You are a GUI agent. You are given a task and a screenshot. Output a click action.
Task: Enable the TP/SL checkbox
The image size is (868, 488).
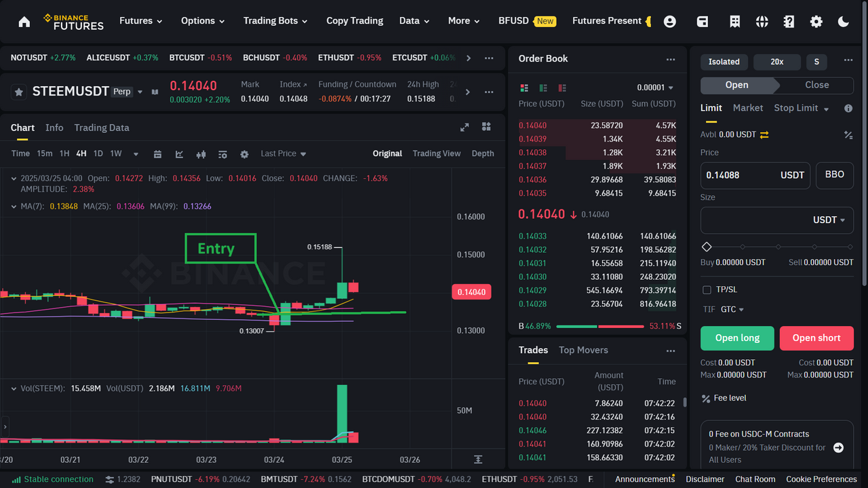[707, 290]
